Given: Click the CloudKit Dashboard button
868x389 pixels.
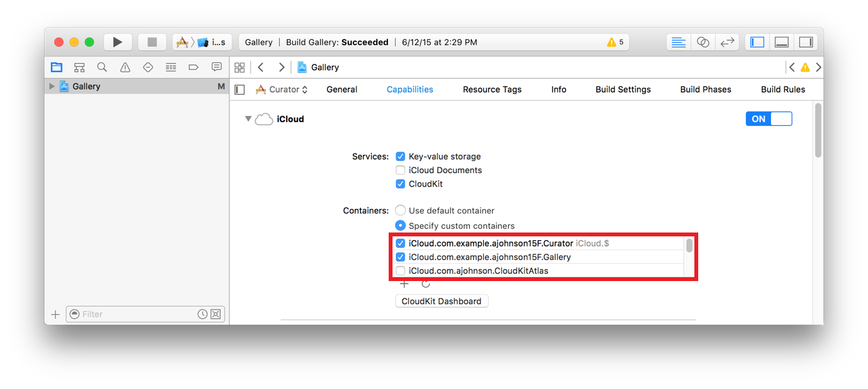Looking at the screenshot, I should tap(442, 301).
